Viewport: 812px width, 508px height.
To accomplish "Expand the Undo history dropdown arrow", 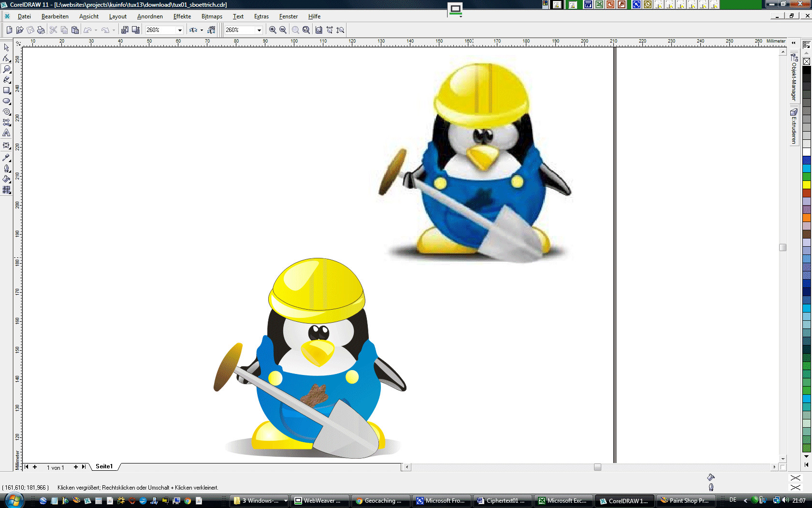I will (96, 30).
